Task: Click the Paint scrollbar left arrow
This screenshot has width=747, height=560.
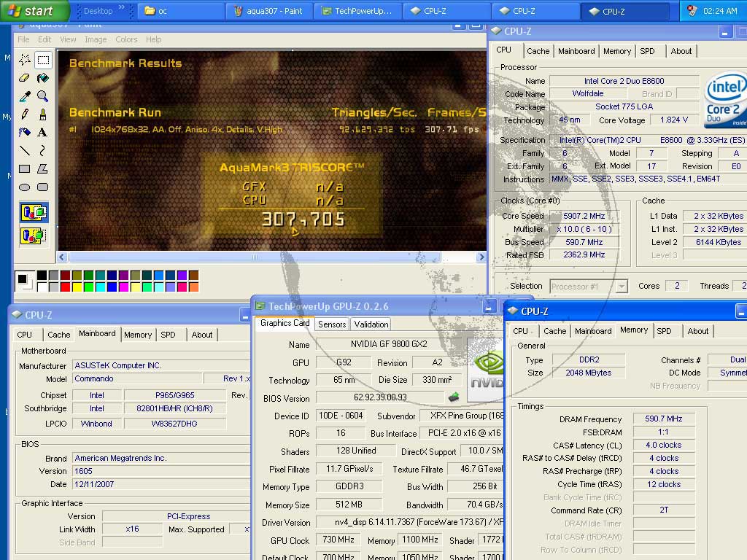Action: (x=63, y=257)
